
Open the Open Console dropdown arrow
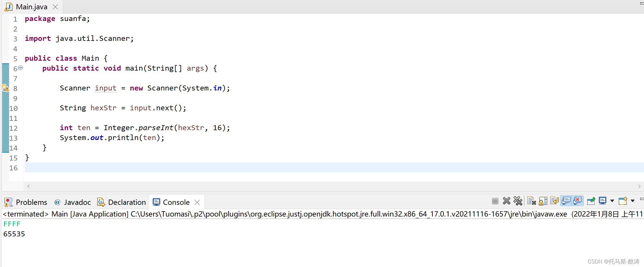coord(632,201)
